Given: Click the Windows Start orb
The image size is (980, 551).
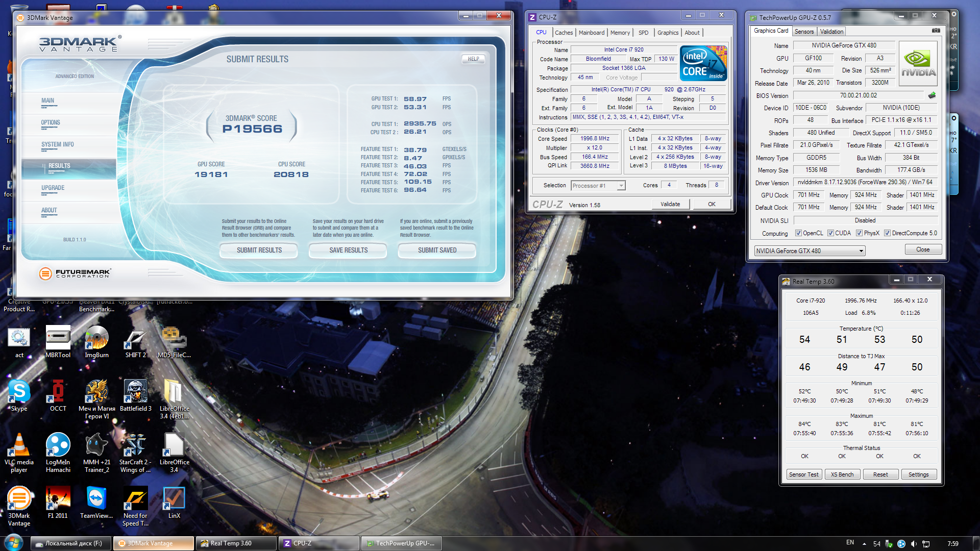Looking at the screenshot, I should [x=14, y=543].
